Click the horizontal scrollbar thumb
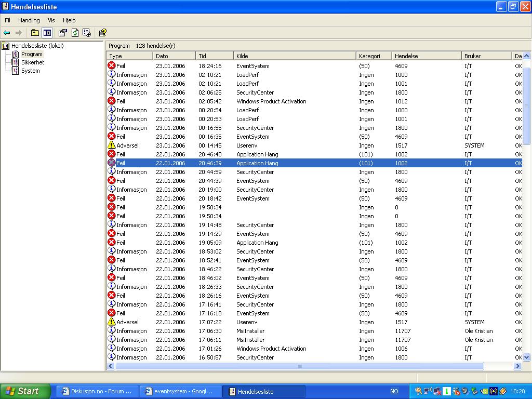Viewport: 532px width, 399px height. 299,366
